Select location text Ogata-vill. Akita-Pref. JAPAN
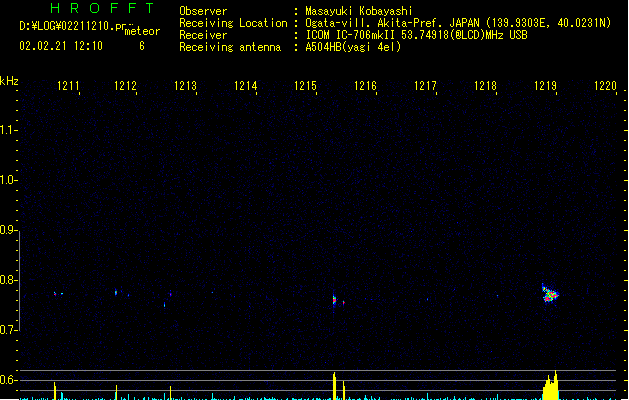Image resolution: width=629 pixels, height=400 pixels. 393,23
